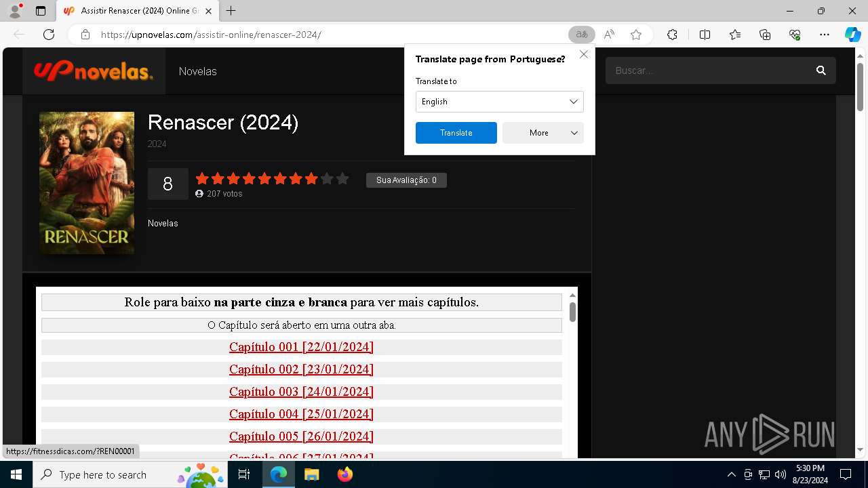The height and width of the screenshot is (488, 868).
Task: Click the network tray icon
Action: point(764,474)
